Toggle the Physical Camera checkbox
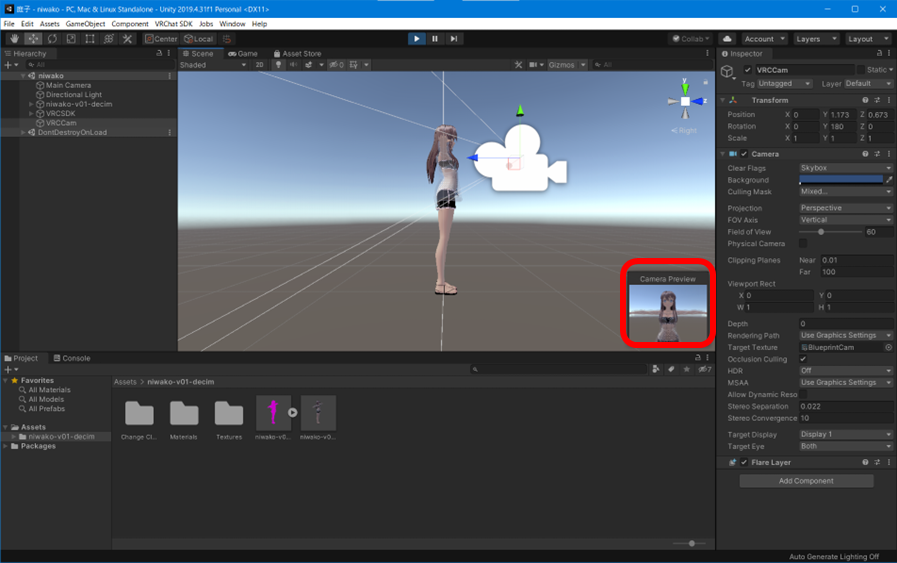 point(803,243)
